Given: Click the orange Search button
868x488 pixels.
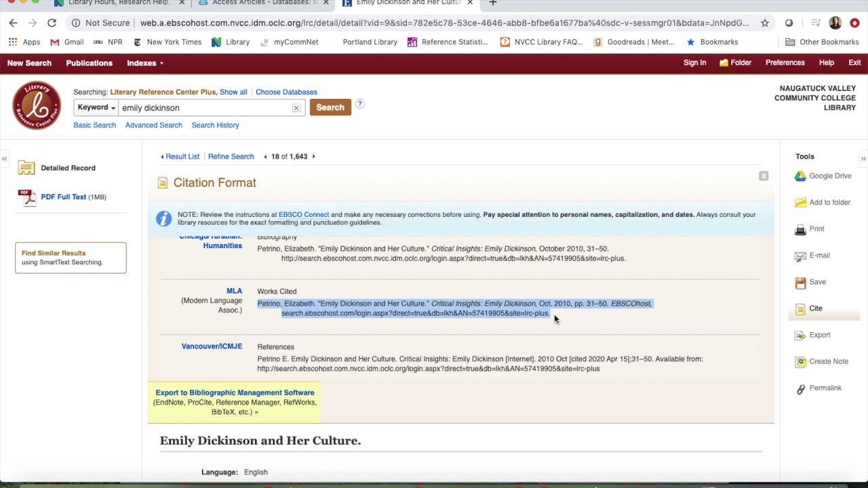Looking at the screenshot, I should tap(330, 107).
